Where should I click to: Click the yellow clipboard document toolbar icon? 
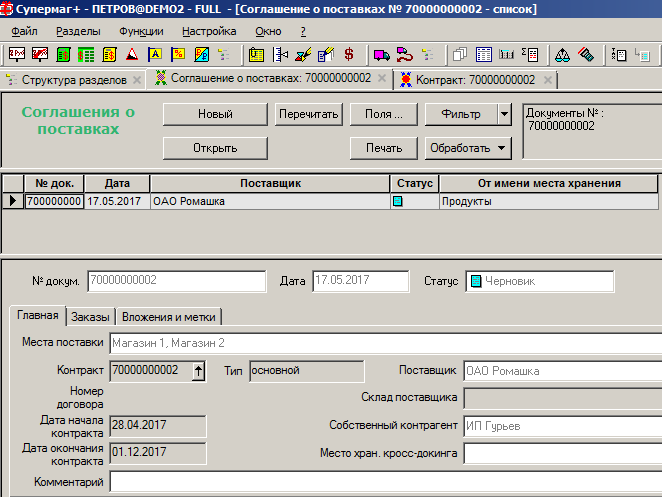pos(256,55)
